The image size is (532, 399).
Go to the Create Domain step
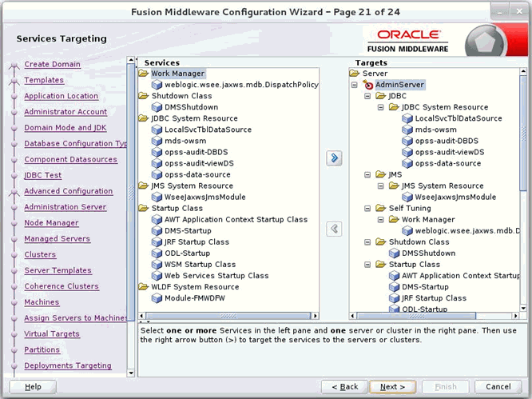[x=52, y=64]
